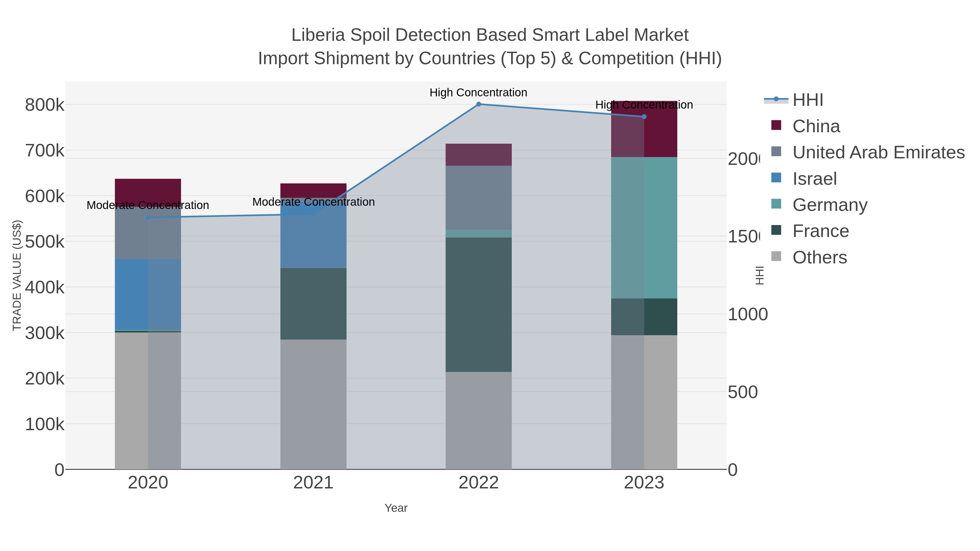Click the TRADE VALUE (US$) axis title

(17, 275)
